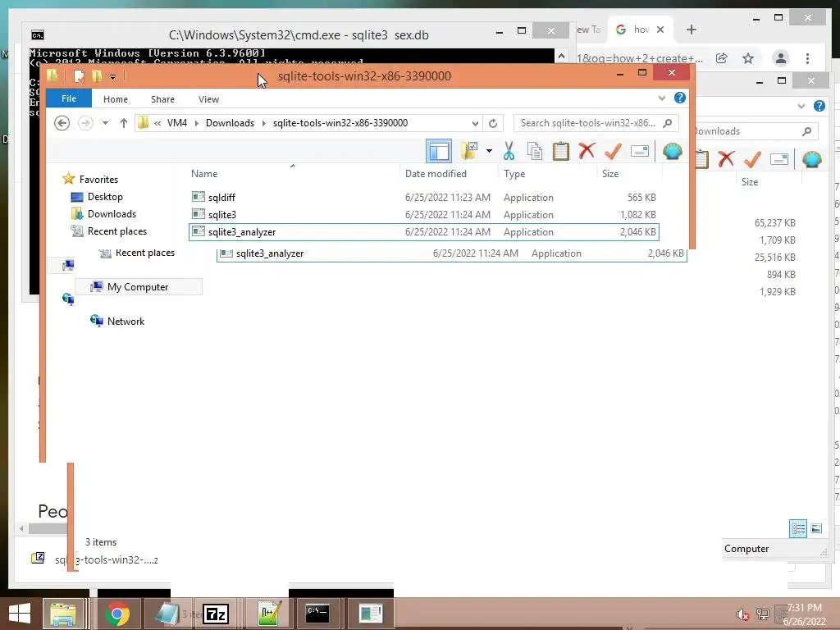Open Command Prompt from taskbar
The width and height of the screenshot is (840, 630).
(317, 614)
